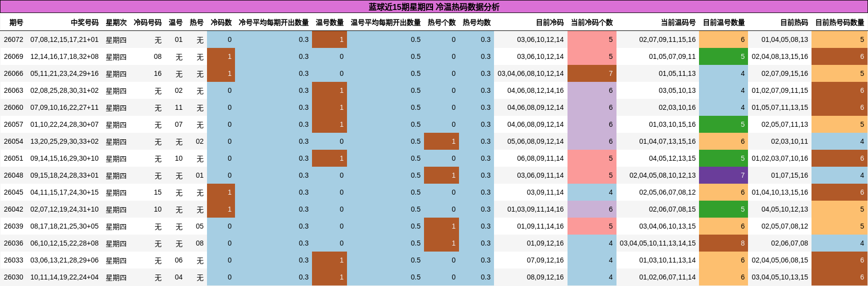
Task: Click the purple warm count 7 in row 26048
Action: [723, 175]
